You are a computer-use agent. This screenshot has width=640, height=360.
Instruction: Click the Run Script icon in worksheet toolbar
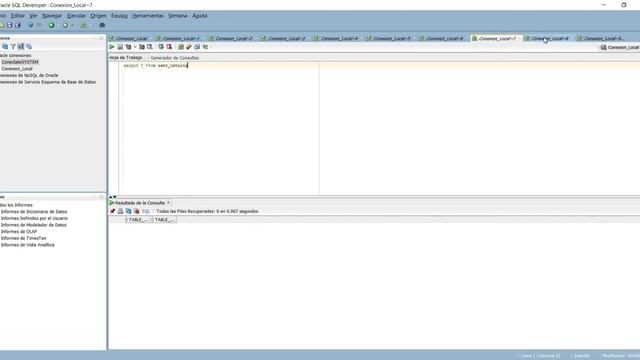(120, 47)
